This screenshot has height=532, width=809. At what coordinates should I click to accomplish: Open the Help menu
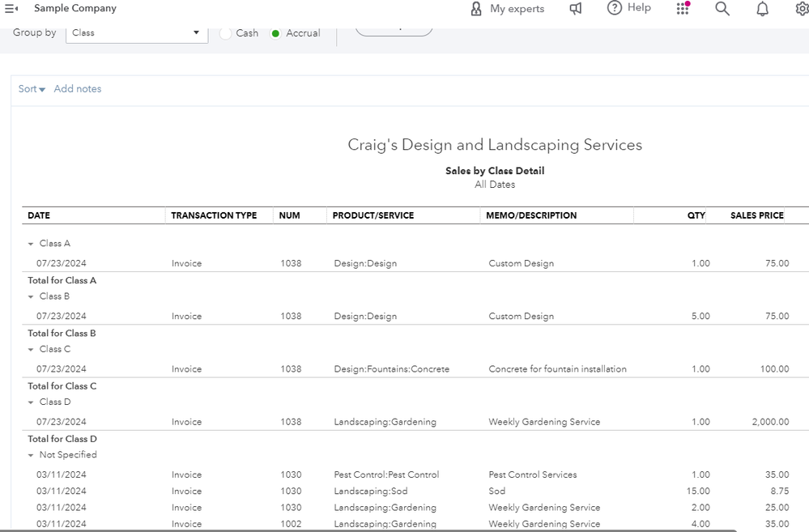pyautogui.click(x=628, y=8)
